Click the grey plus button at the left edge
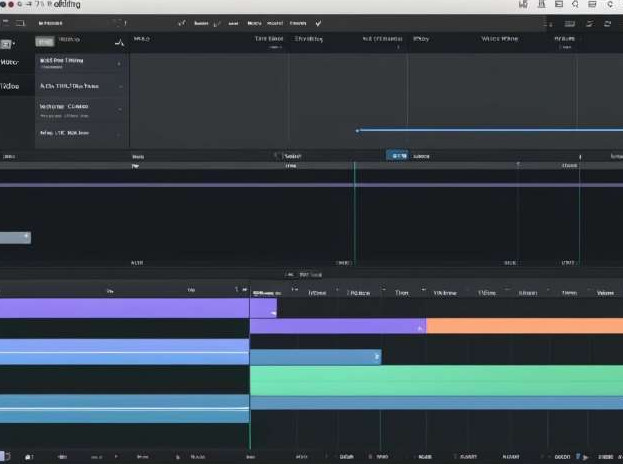Image resolution: width=623 pixels, height=464 pixels. click(x=15, y=238)
